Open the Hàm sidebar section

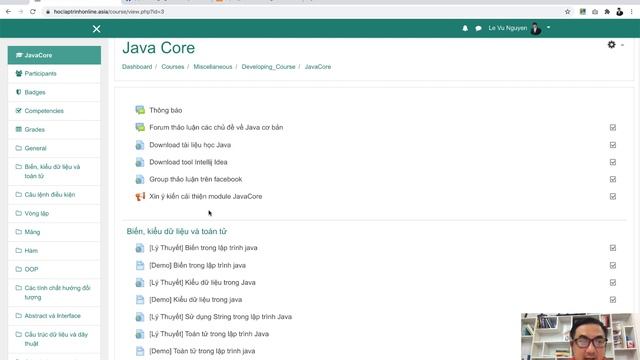54,251
